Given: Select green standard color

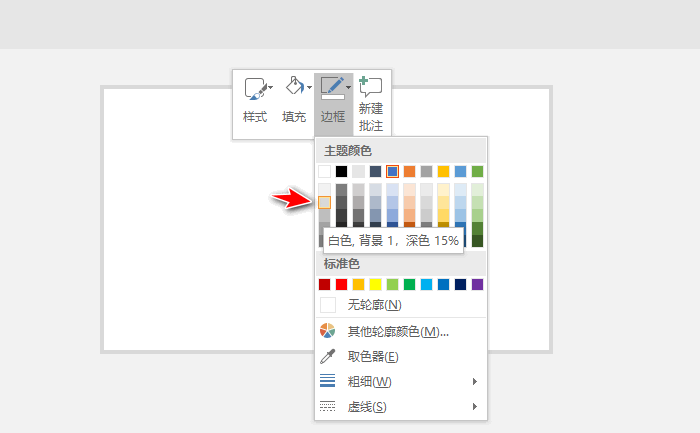Looking at the screenshot, I should pos(409,284).
